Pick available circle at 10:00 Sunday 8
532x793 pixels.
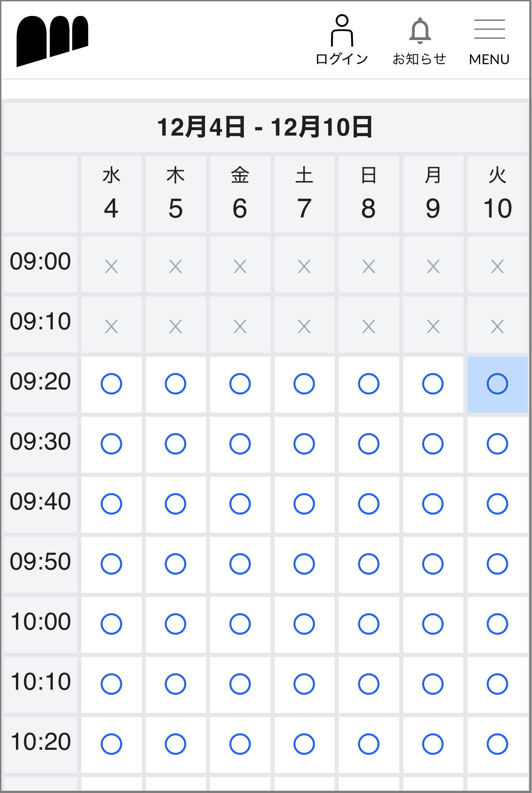tap(369, 624)
